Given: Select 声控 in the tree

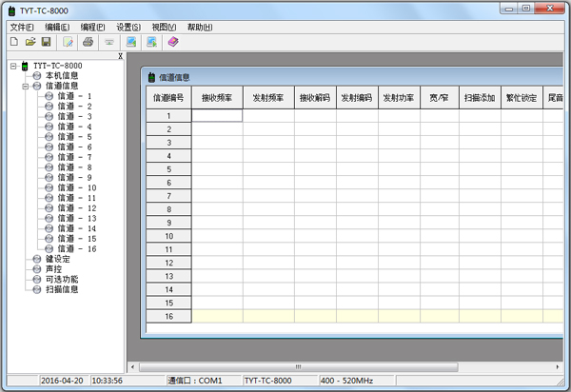Looking at the screenshot, I should 53,269.
